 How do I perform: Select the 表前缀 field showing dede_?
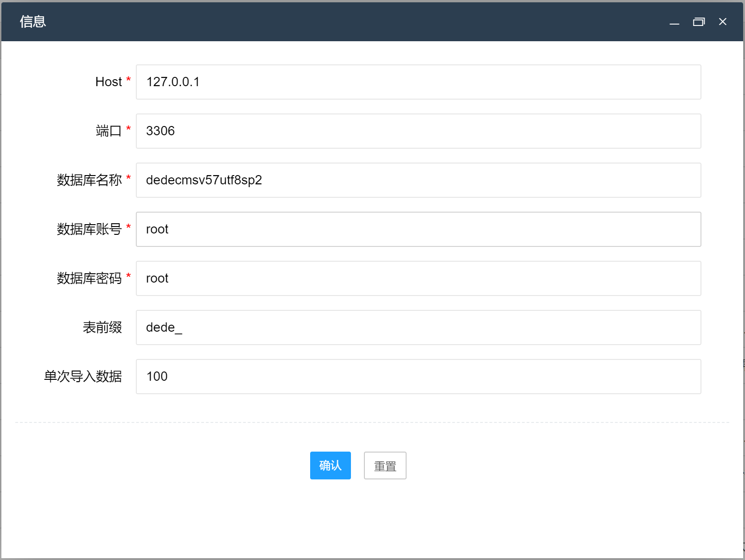[417, 327]
